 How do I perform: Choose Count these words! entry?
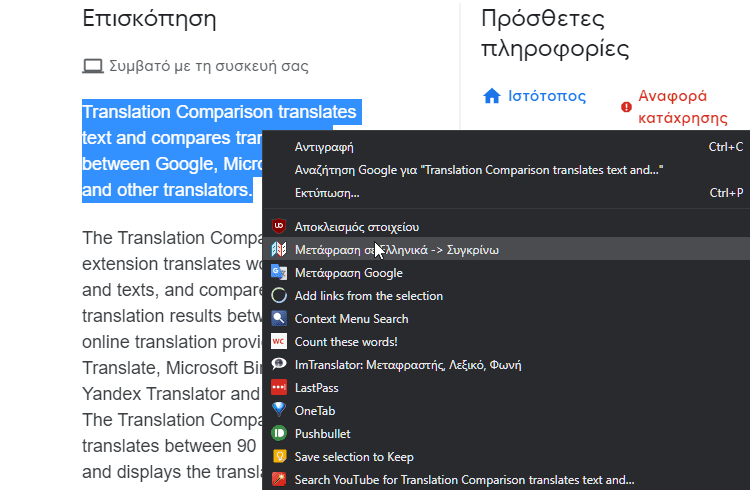pyautogui.click(x=506, y=341)
